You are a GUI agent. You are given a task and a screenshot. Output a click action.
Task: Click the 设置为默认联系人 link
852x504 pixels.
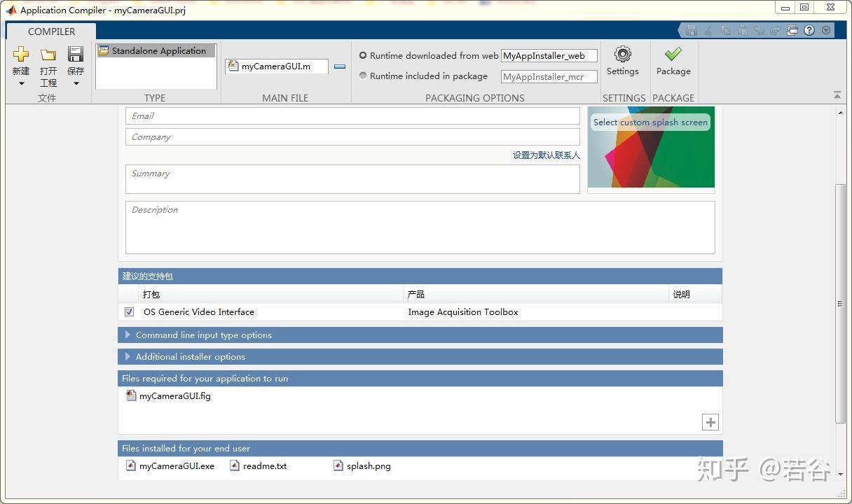point(546,155)
